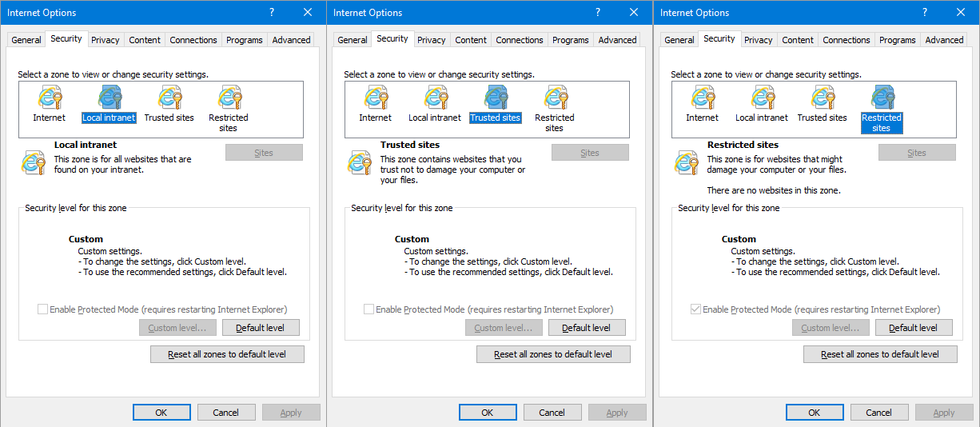Click the help question mark in left window
The image size is (980, 427).
coord(272,12)
